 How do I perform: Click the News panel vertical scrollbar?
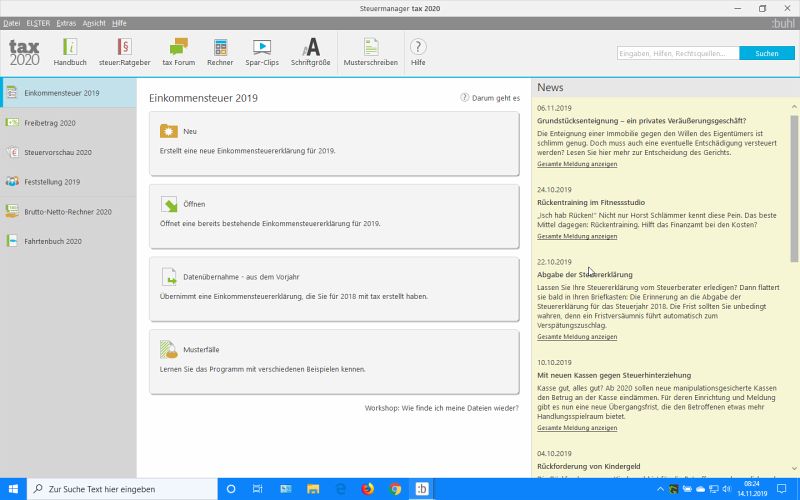pyautogui.click(x=795, y=180)
